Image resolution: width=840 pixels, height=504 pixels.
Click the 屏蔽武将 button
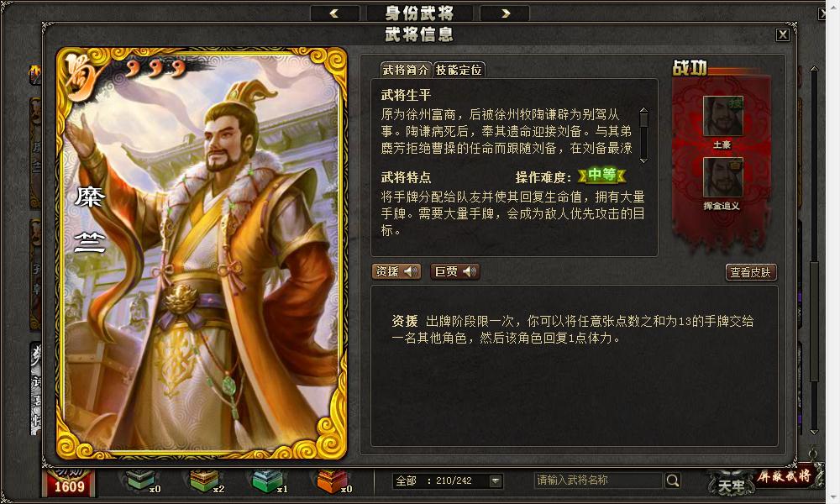coord(785,475)
